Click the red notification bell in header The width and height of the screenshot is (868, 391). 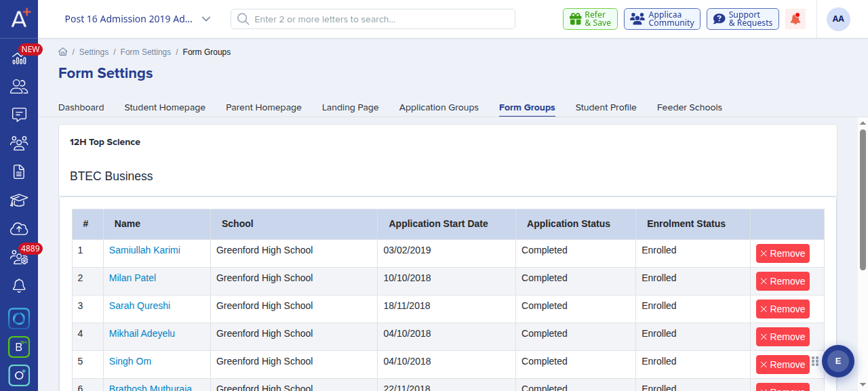tap(795, 19)
